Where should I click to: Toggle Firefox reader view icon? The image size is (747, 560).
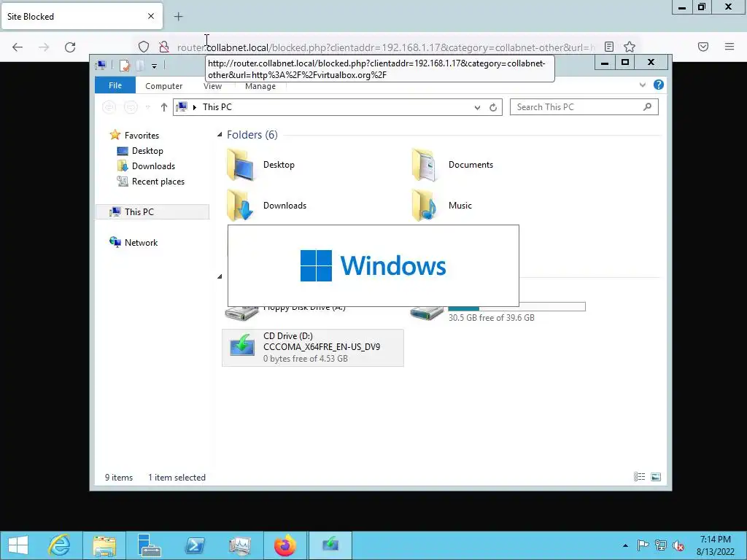609,47
